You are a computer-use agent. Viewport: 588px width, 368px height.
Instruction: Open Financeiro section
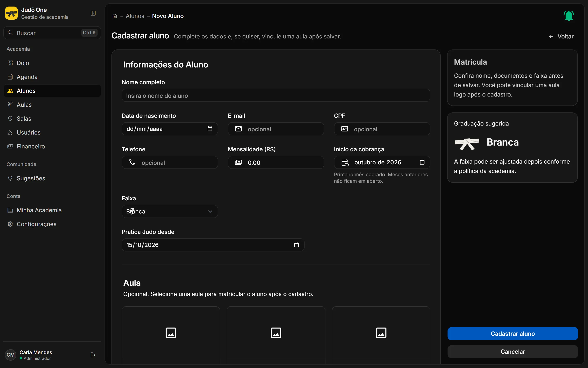52,146
